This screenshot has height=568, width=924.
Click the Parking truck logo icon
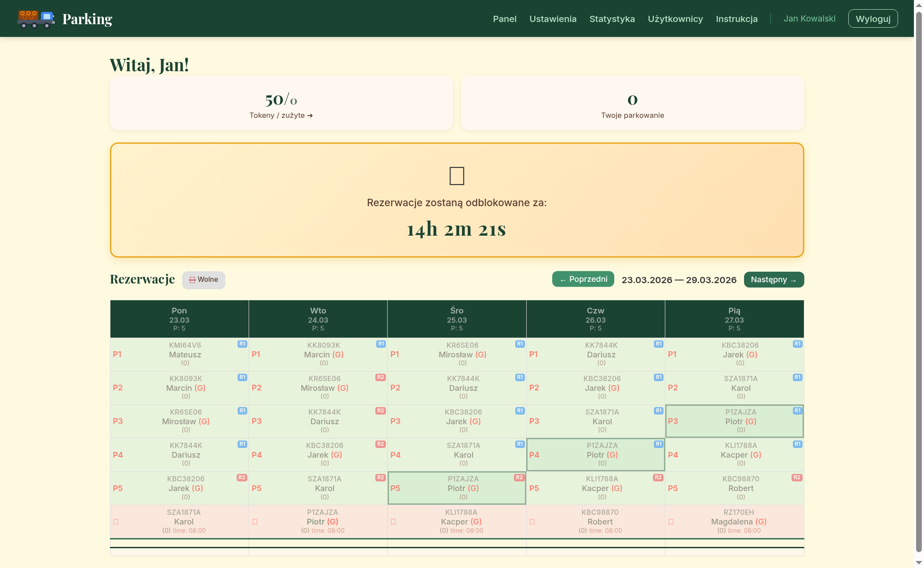(x=36, y=19)
